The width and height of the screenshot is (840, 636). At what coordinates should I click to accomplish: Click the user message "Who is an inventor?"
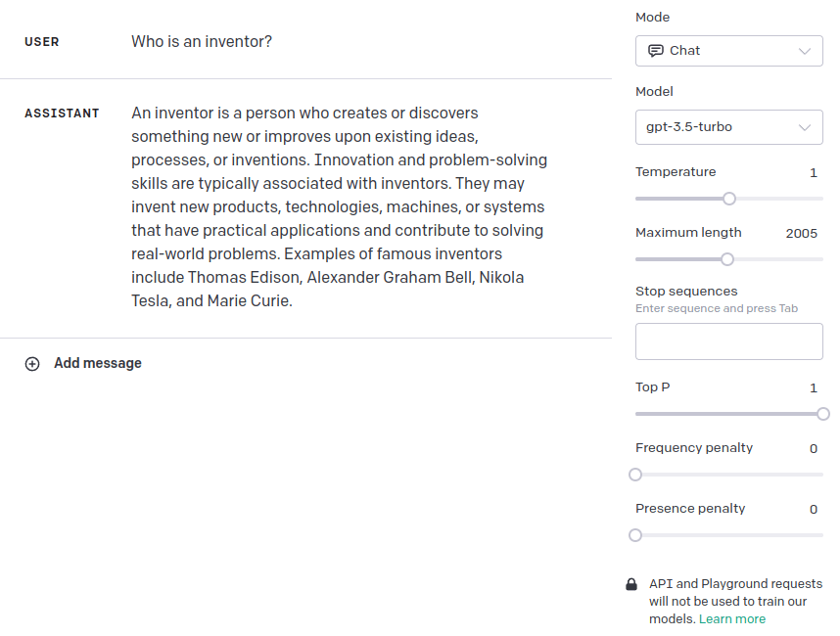(x=202, y=42)
